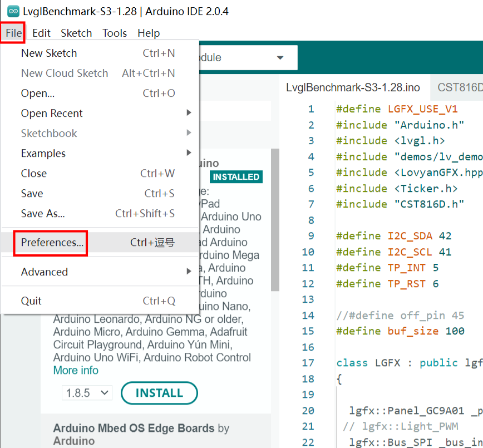This screenshot has width=483, height=448.
Task: Click the '#include "CST816D.h"' line
Action: coord(400,204)
